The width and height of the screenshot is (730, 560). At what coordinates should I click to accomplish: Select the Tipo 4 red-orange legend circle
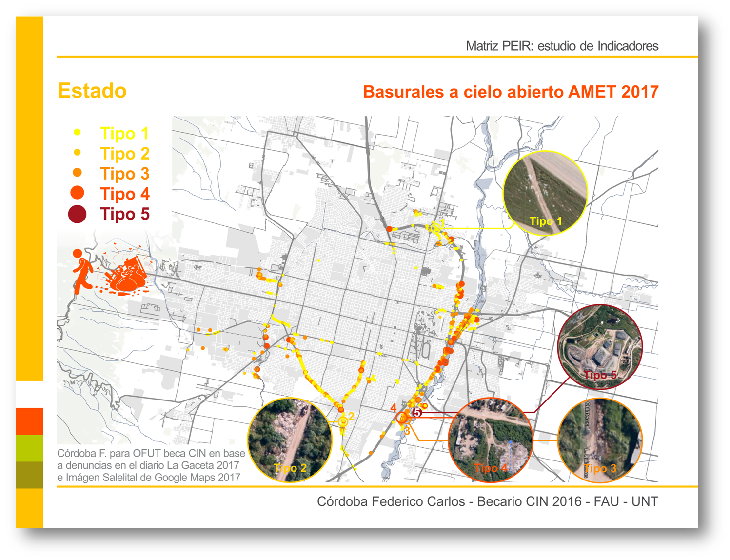77,193
